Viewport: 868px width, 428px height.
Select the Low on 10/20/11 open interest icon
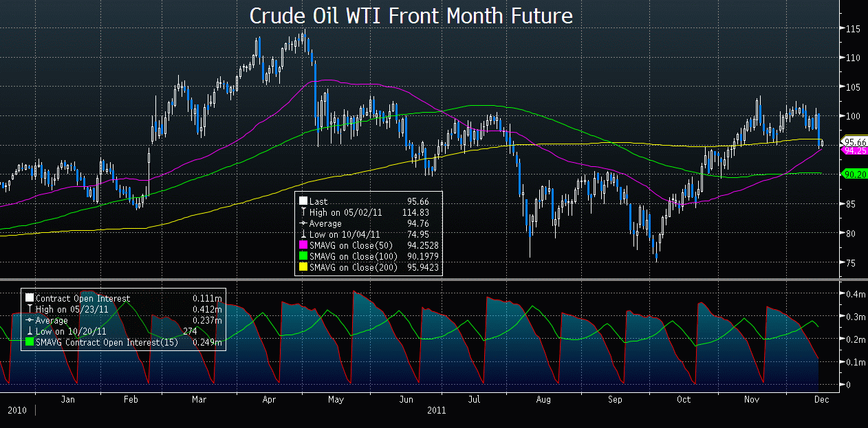tap(30, 331)
